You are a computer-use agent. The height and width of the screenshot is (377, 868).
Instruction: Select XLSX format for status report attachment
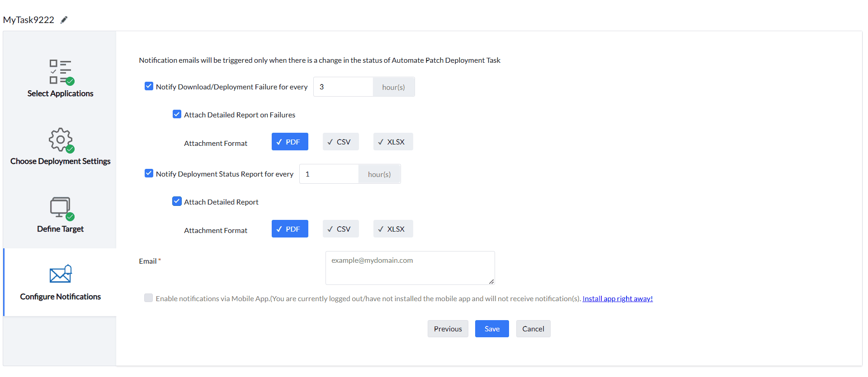tap(393, 229)
